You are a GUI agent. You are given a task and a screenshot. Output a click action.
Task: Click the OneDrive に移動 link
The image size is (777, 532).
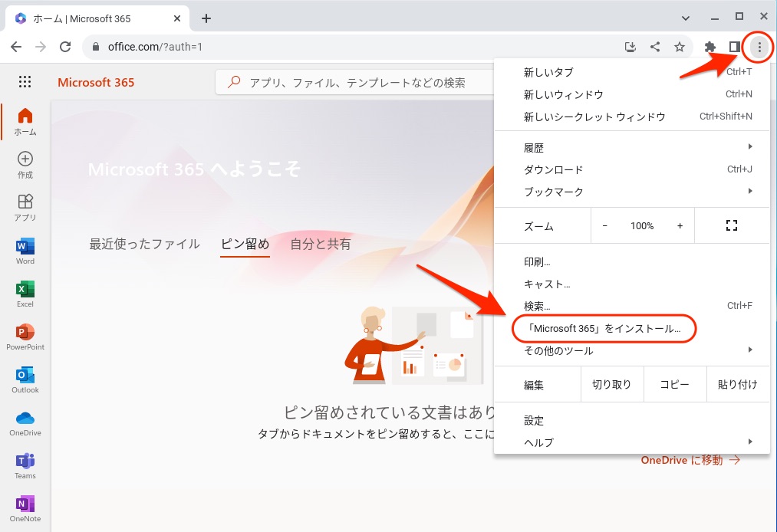690,460
